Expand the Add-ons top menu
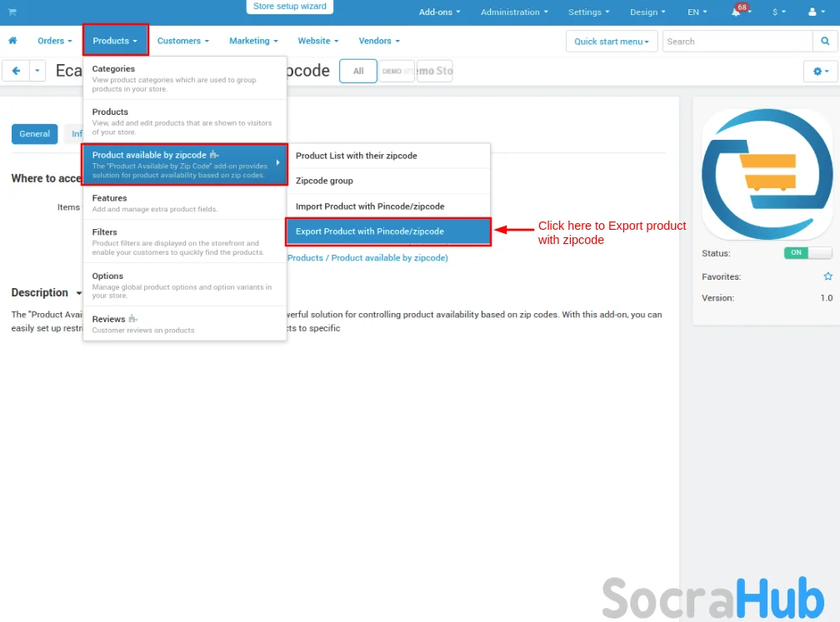Image resolution: width=840 pixels, height=622 pixels. point(439,12)
